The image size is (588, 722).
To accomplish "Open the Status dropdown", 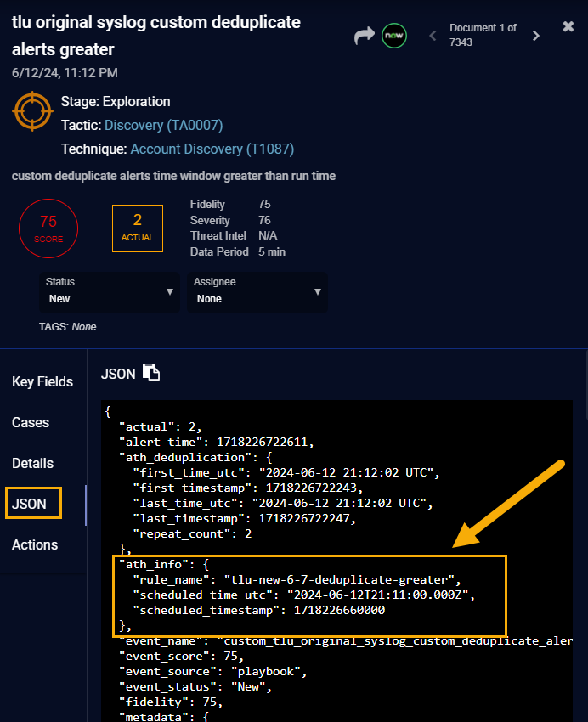I will tap(110, 291).
